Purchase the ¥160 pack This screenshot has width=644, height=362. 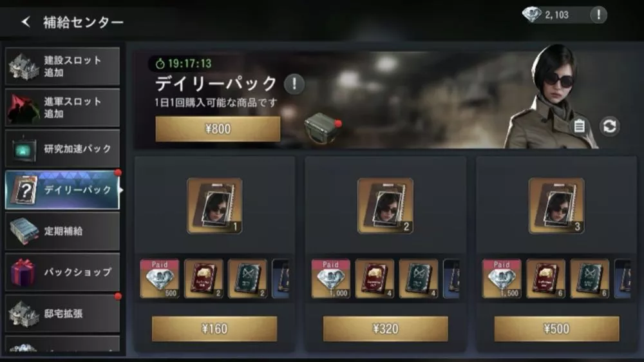point(214,329)
